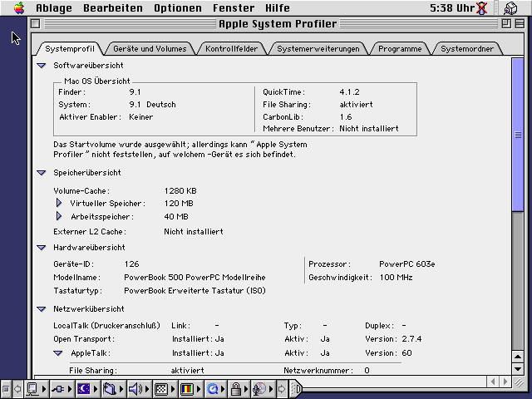Open the Ablage menu
The width and height of the screenshot is (532, 399).
click(x=54, y=7)
